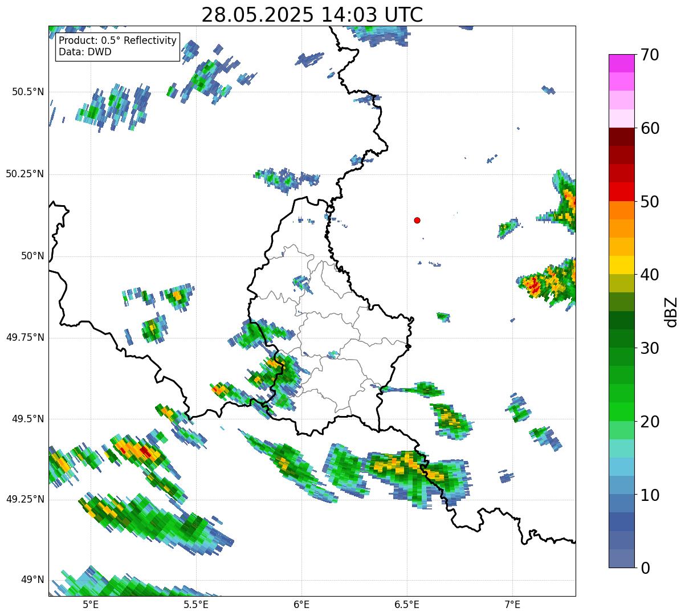Click the bright red colorbar segment above 50

click(621, 192)
